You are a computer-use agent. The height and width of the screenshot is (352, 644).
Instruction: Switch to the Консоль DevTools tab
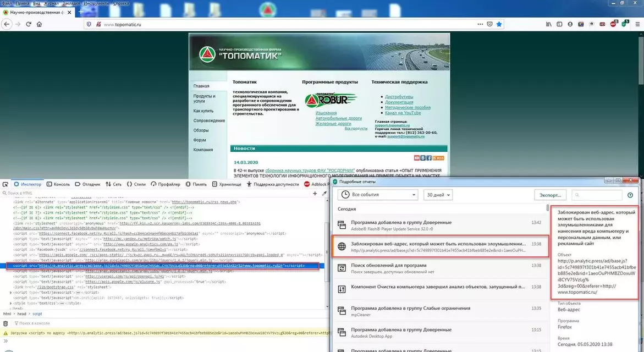pyautogui.click(x=58, y=184)
